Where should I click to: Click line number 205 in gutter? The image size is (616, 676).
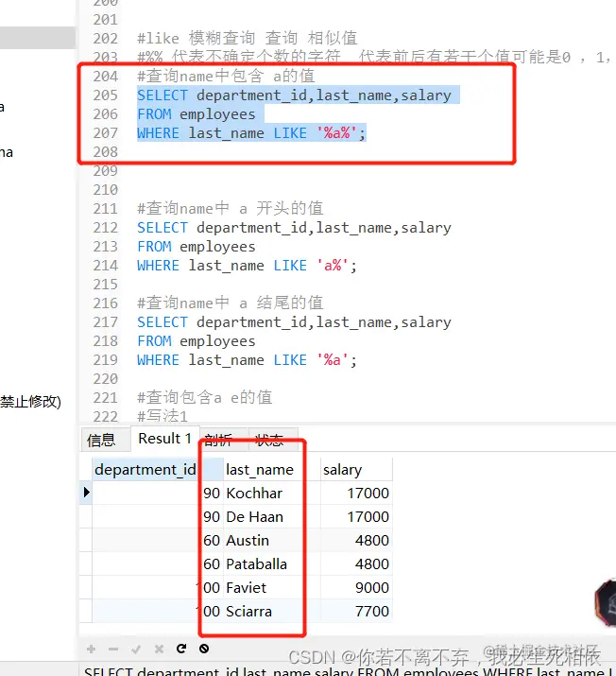point(105,95)
